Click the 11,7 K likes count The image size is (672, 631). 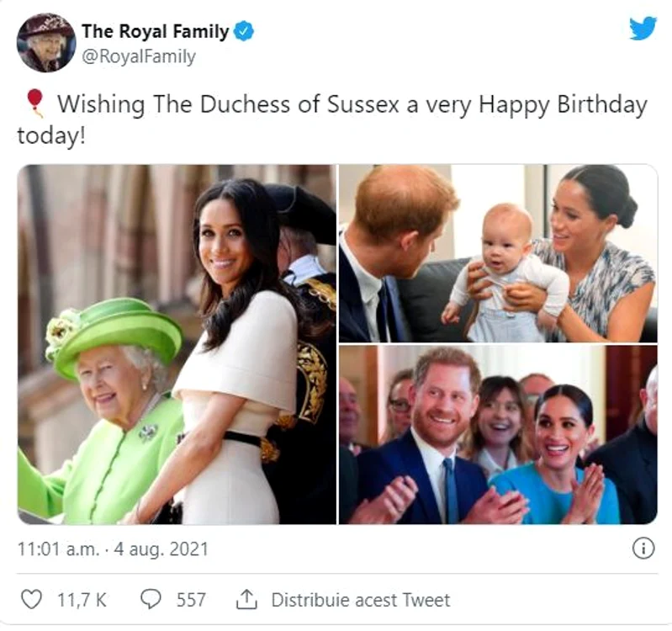82,600
